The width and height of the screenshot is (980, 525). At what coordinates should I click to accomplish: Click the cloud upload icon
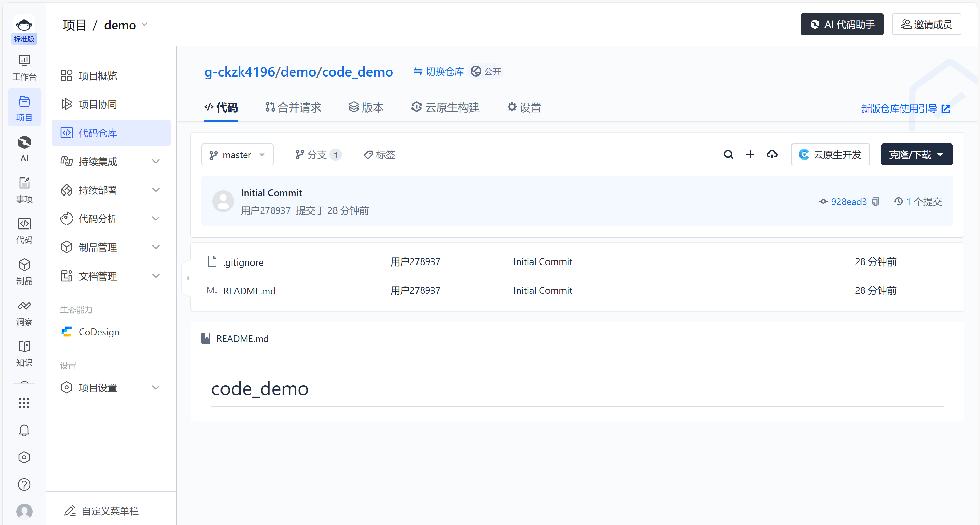click(771, 154)
